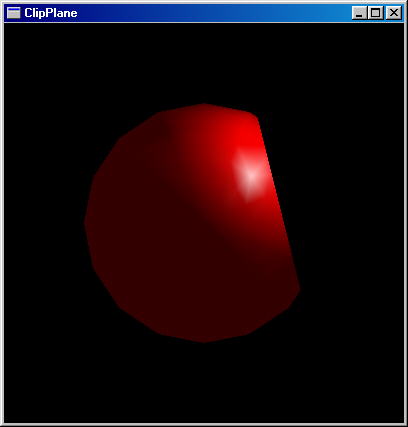Click the white specular highlight on sphere
This screenshot has height=427, width=408.
251,176
